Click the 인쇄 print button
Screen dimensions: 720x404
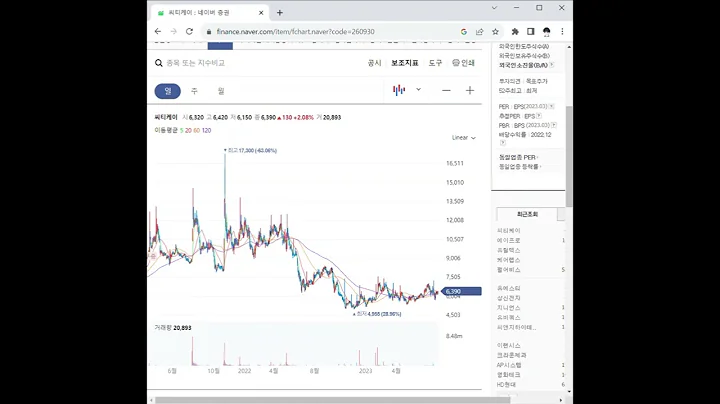click(x=463, y=63)
